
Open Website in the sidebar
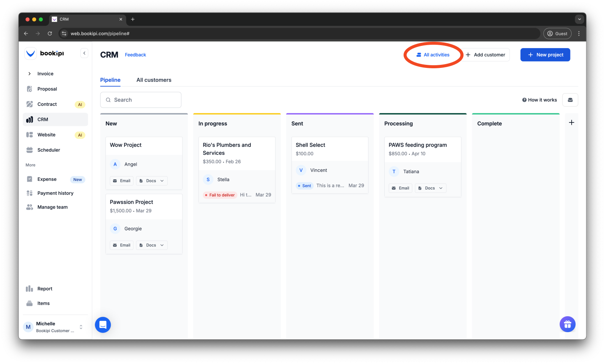(x=55, y=135)
